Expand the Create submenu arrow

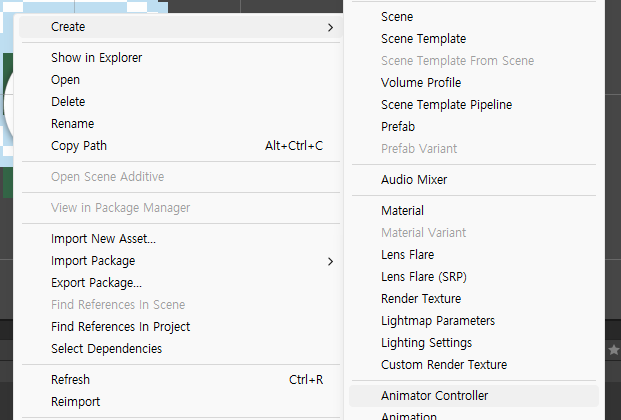click(330, 27)
